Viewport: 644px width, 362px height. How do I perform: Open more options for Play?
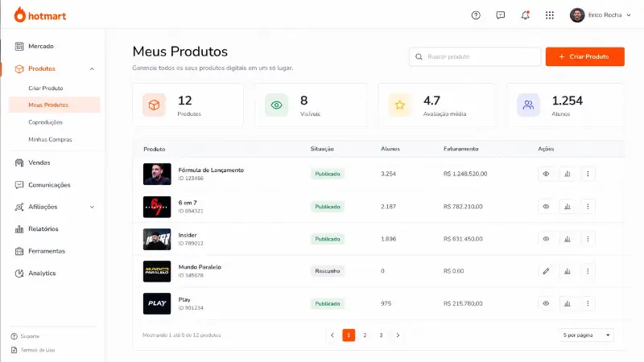point(588,304)
